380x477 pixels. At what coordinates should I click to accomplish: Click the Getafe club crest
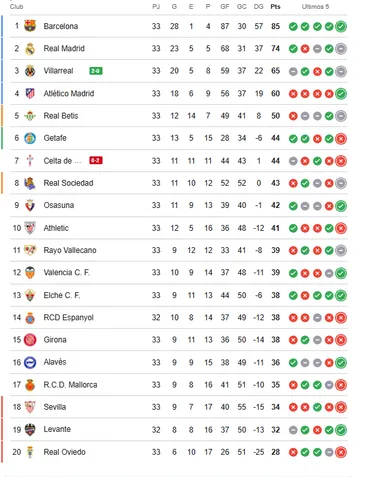tap(30, 138)
